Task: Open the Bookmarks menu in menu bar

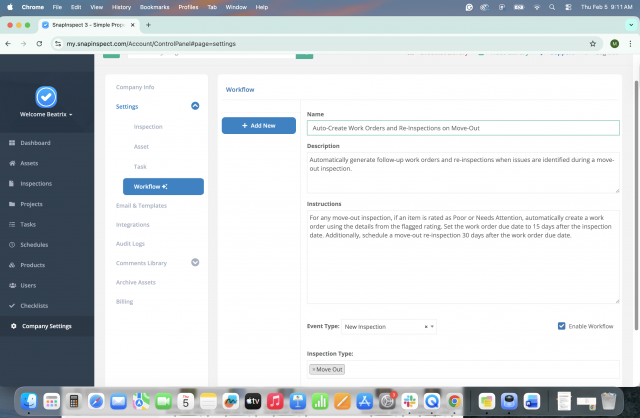Action: (x=154, y=6)
